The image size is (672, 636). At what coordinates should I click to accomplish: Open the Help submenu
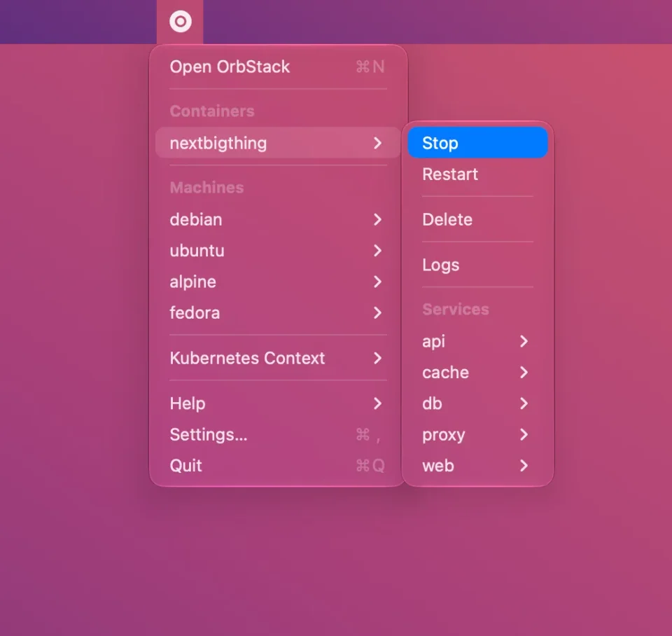(278, 403)
